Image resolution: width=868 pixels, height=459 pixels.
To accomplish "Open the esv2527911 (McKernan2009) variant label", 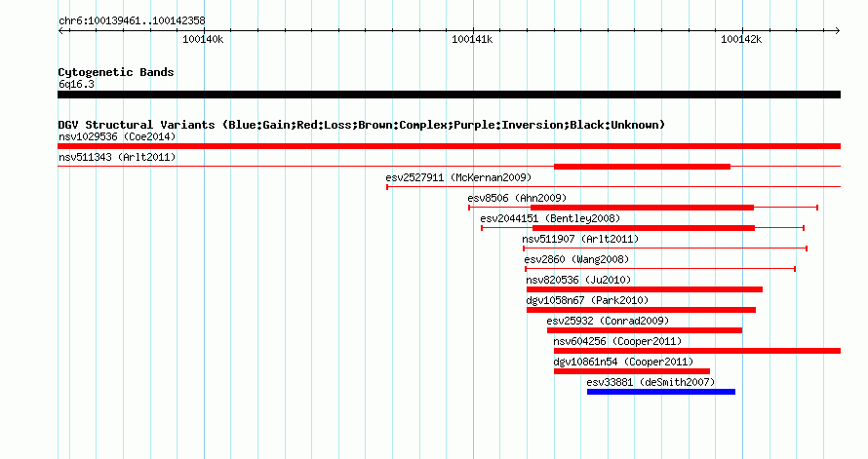I will (x=458, y=177).
